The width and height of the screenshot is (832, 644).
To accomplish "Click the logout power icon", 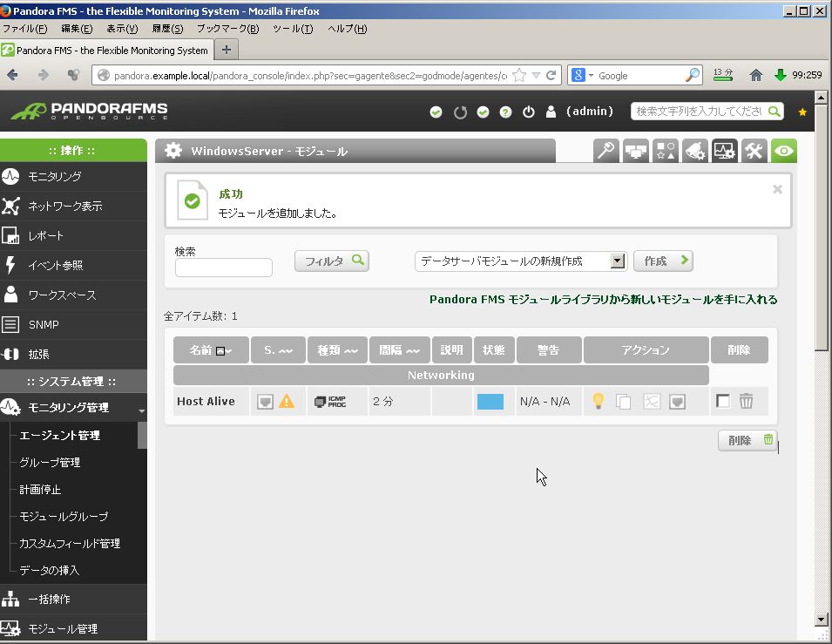I will coord(529,112).
